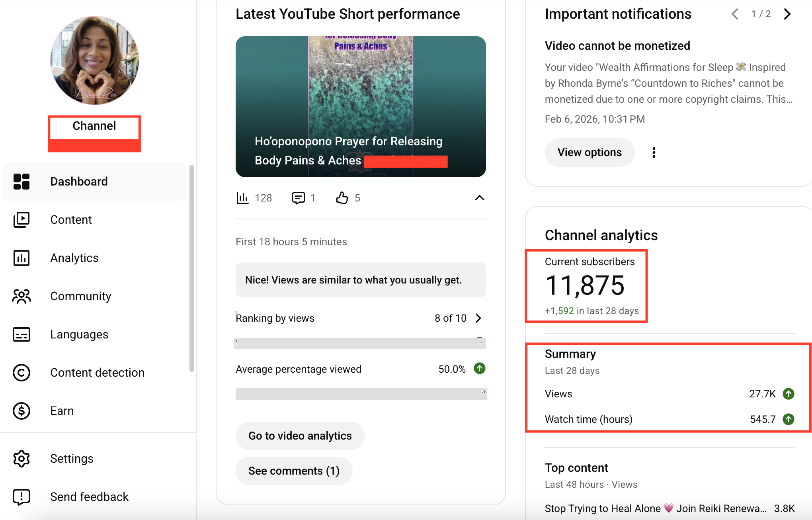Open Analytics from the sidebar
This screenshot has height=520, width=812.
[74, 258]
